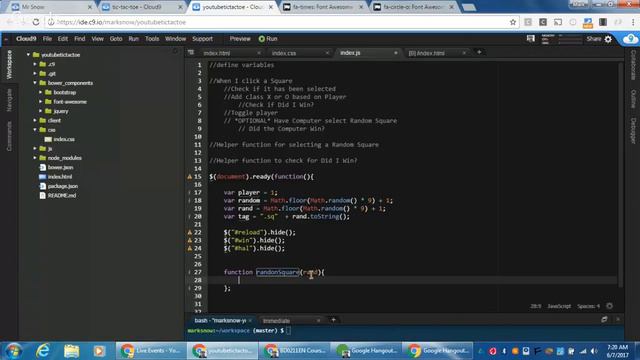
Task: Switch to index.js editor tab
Action: click(x=350, y=53)
